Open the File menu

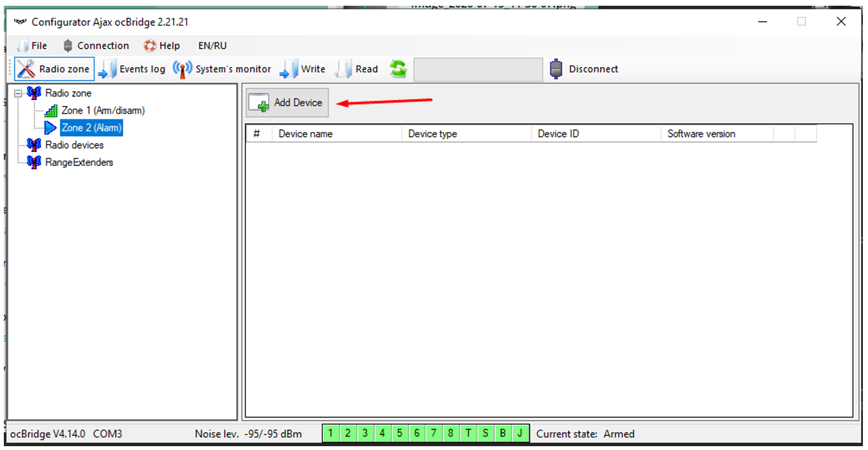point(32,46)
